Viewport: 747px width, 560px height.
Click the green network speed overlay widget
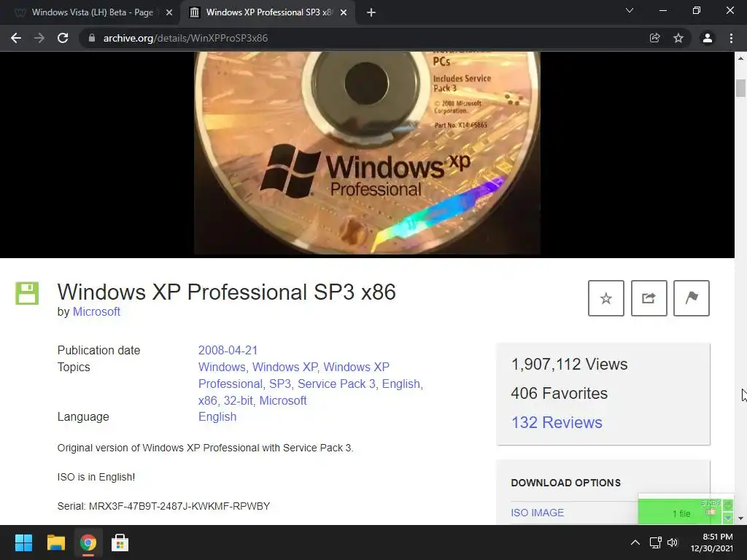pos(686,510)
